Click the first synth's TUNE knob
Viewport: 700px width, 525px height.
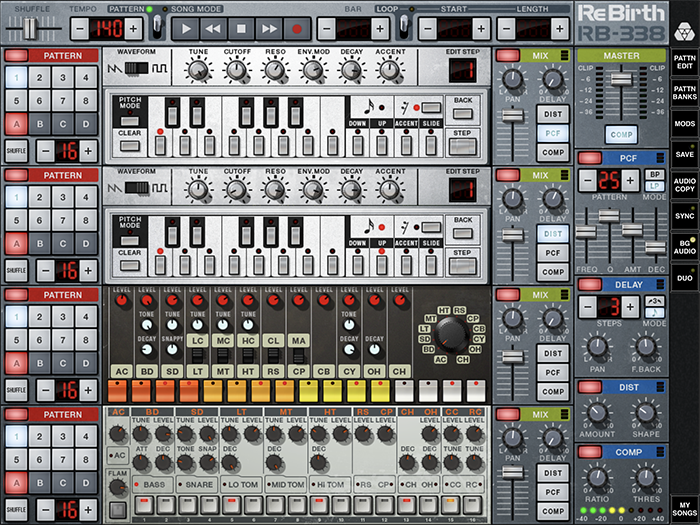pyautogui.click(x=198, y=70)
